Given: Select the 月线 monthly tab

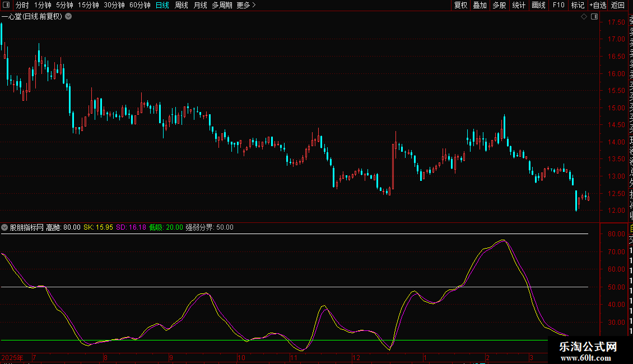Looking at the screenshot, I should [200, 5].
